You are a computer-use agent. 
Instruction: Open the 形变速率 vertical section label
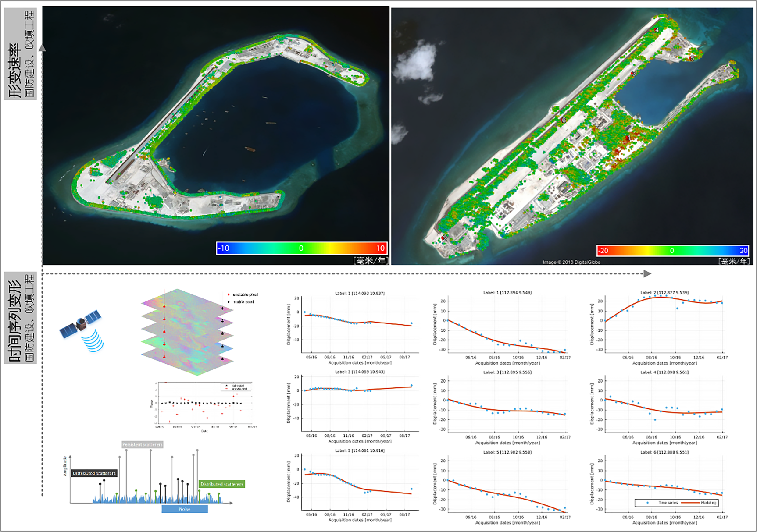(x=21, y=54)
